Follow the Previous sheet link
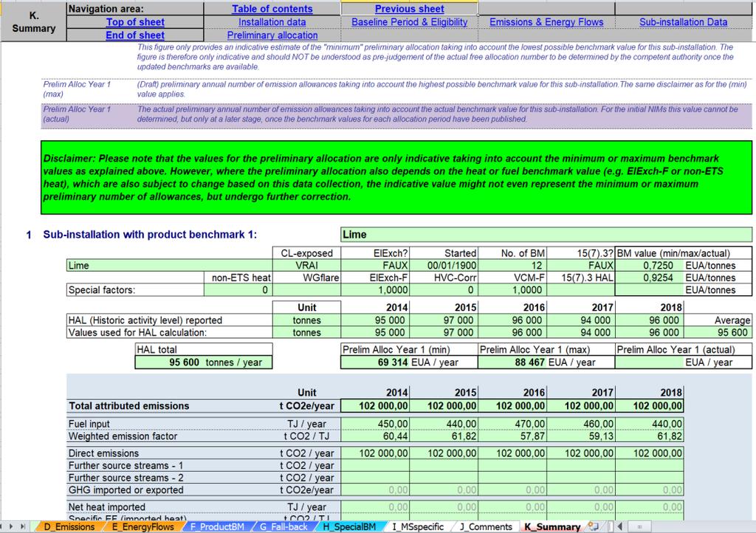Image resolution: width=756 pixels, height=533 pixels. tap(409, 9)
